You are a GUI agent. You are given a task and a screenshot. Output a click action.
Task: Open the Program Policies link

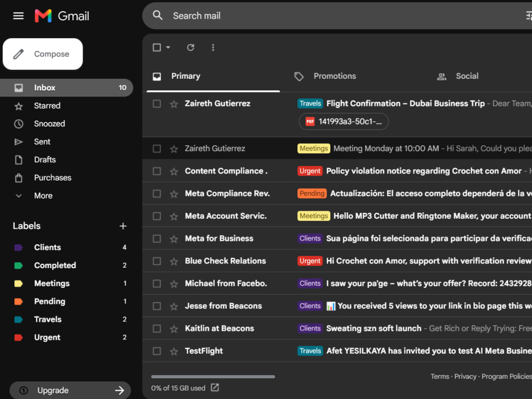click(x=506, y=376)
